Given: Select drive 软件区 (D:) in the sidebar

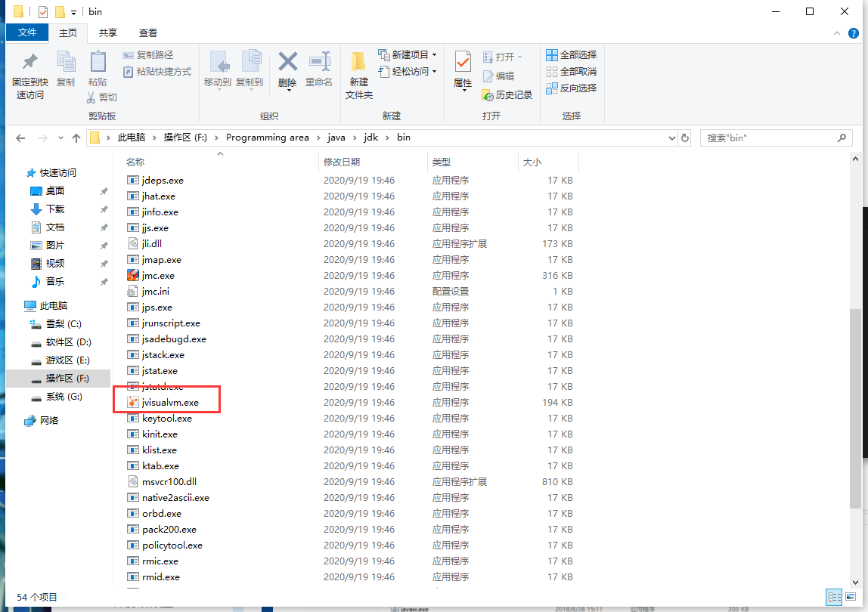Looking at the screenshot, I should pyautogui.click(x=69, y=342).
